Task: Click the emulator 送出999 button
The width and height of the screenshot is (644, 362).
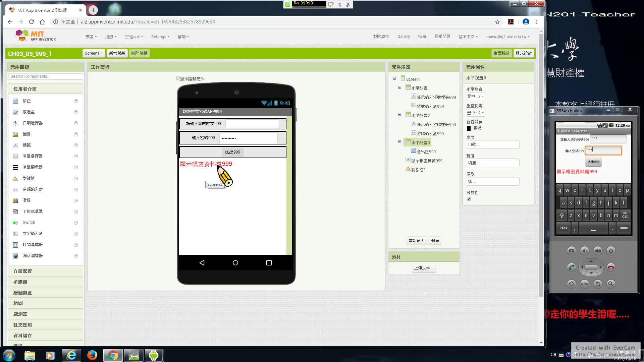Action: [x=593, y=162]
